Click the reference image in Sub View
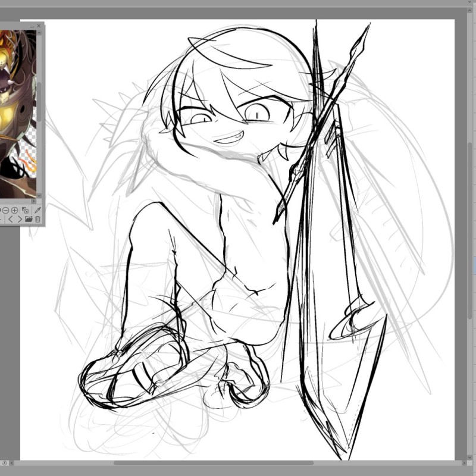The image size is (476, 476). [x=18, y=114]
